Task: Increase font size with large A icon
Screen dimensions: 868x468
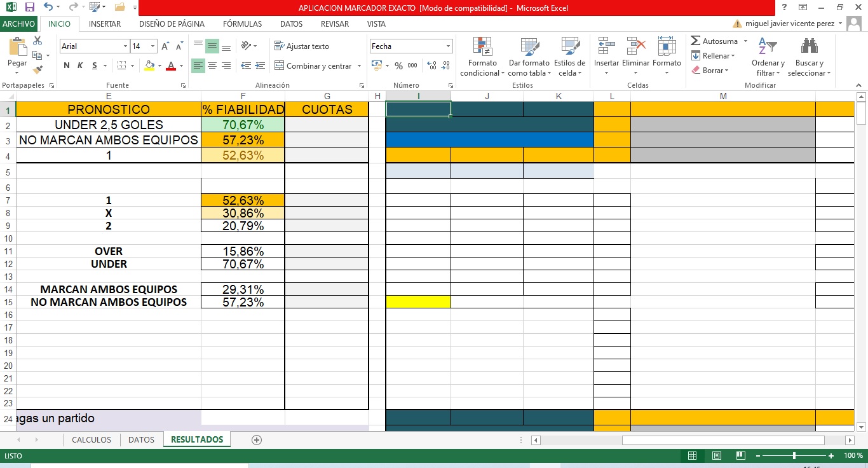Action: point(165,46)
